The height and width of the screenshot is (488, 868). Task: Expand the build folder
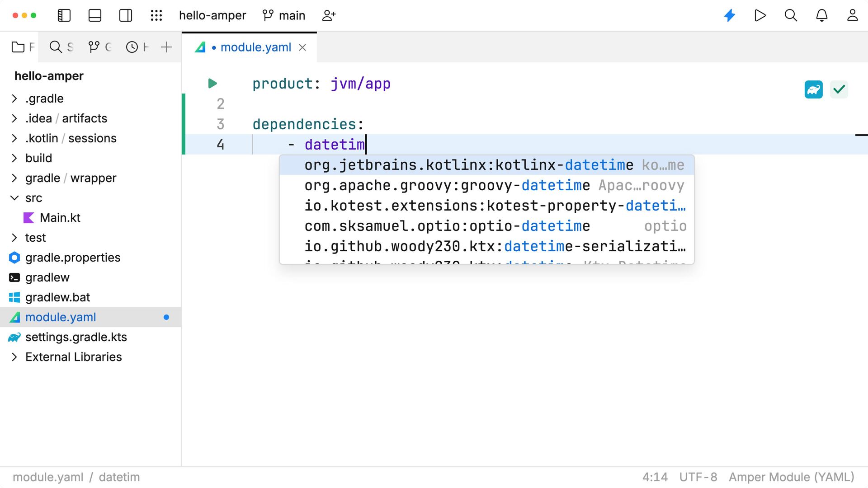(x=14, y=158)
